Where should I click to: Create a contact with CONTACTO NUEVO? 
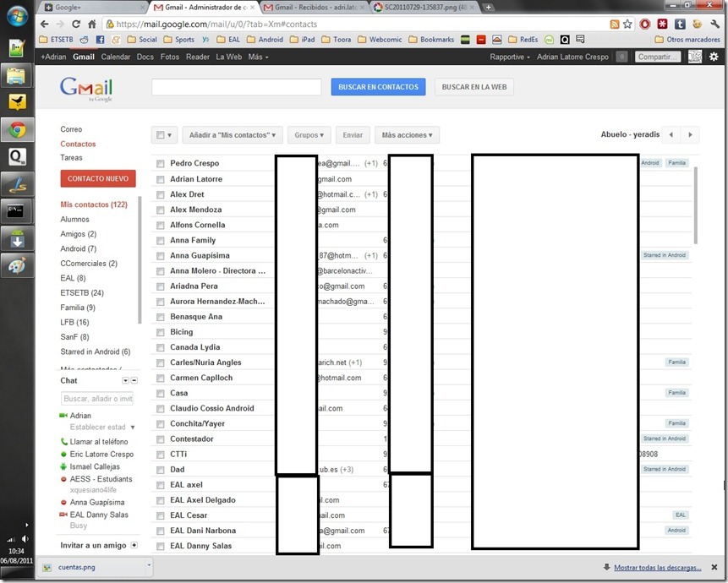coord(98,178)
